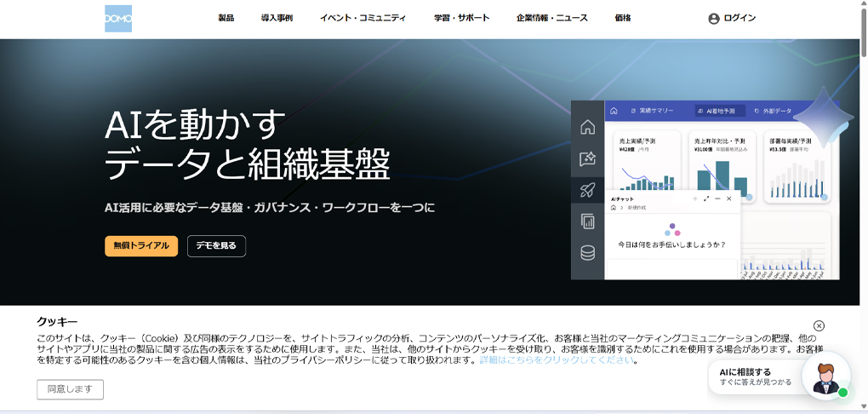Switch to AI着地予測 dashboard tab

coord(720,111)
